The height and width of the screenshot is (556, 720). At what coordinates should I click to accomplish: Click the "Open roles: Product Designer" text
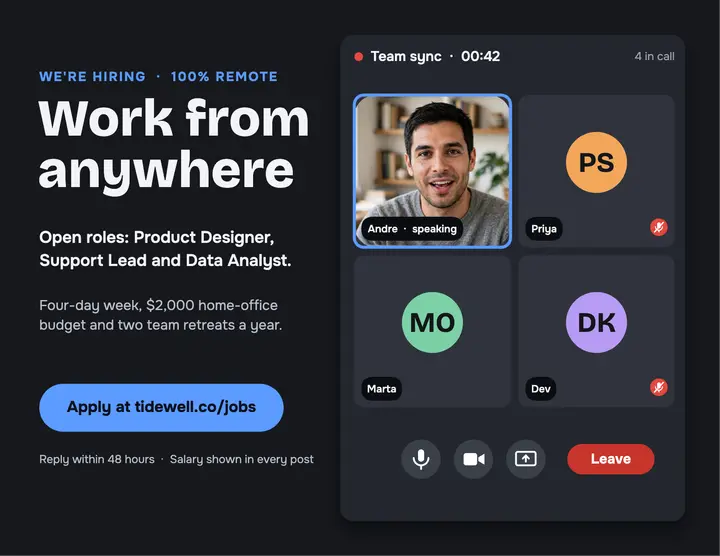pos(157,237)
